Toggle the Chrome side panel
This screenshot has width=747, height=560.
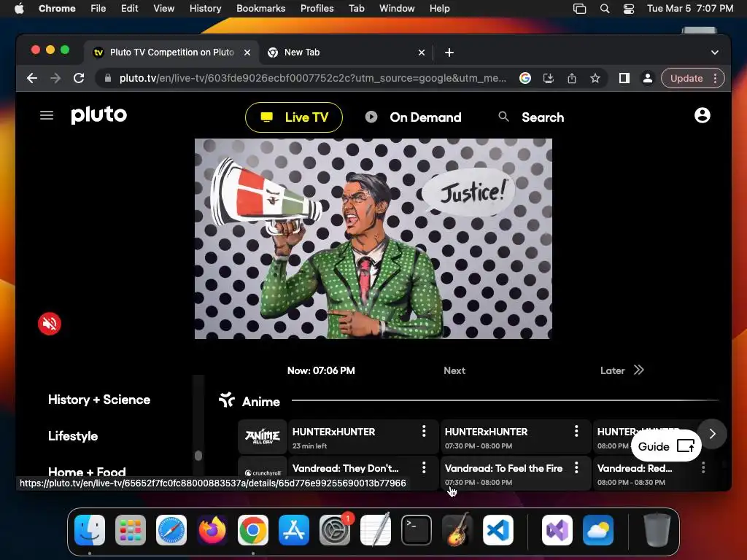tap(624, 78)
